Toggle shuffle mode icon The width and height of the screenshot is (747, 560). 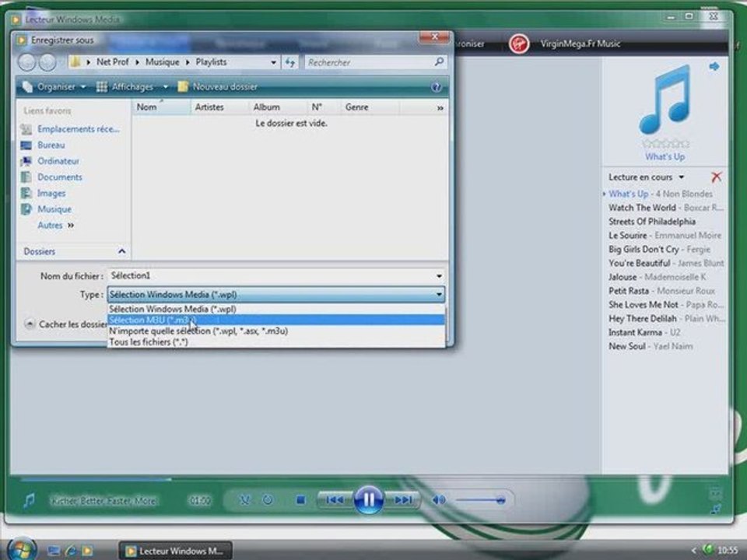[x=245, y=500]
